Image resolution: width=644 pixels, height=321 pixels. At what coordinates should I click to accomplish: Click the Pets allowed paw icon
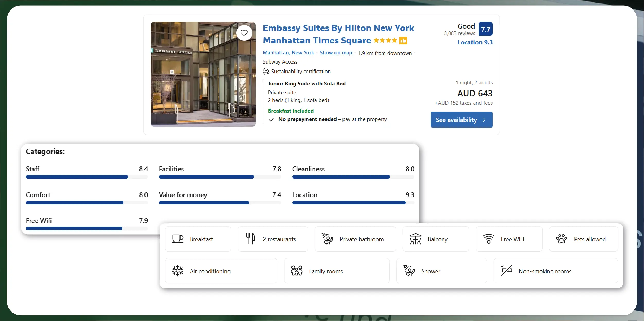click(x=561, y=239)
